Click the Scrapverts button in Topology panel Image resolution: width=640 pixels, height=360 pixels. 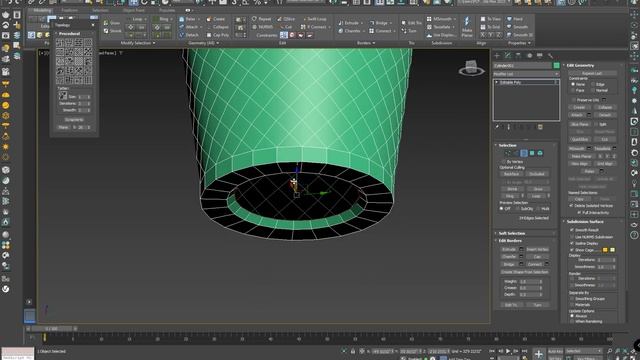coord(74,120)
